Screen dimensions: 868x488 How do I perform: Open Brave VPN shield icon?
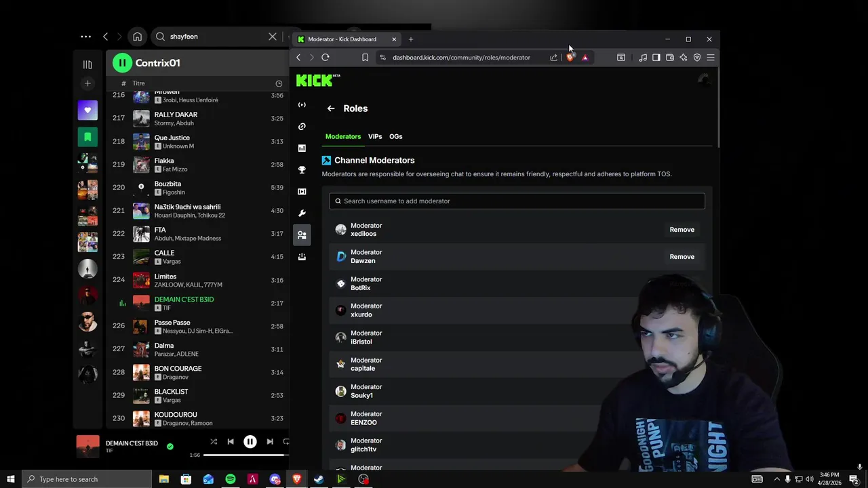[697, 58]
